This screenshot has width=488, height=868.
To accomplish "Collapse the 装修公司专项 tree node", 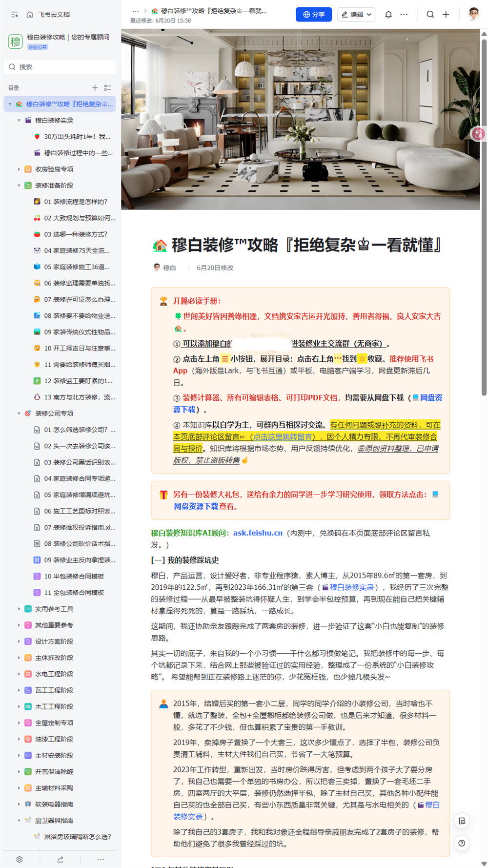I will point(19,413).
